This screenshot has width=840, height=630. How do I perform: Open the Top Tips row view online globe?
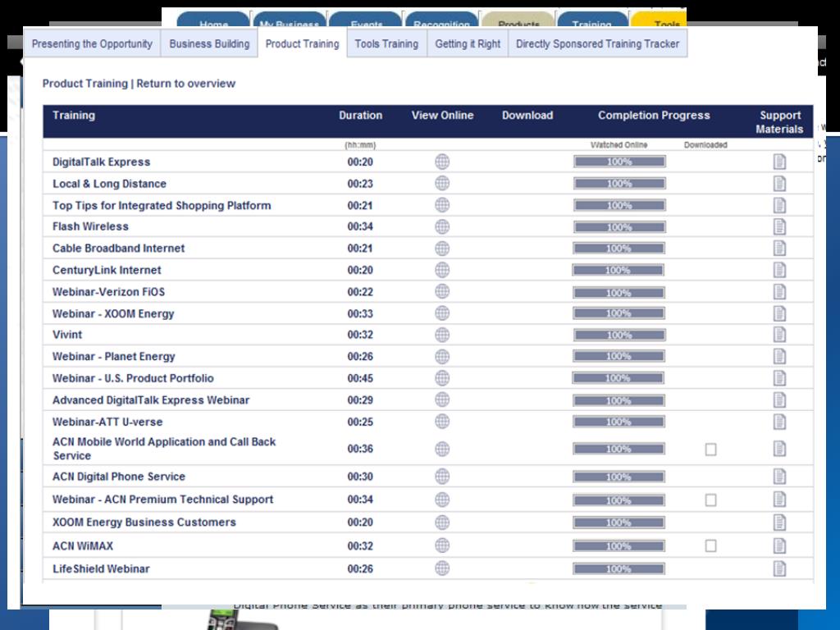(x=442, y=205)
